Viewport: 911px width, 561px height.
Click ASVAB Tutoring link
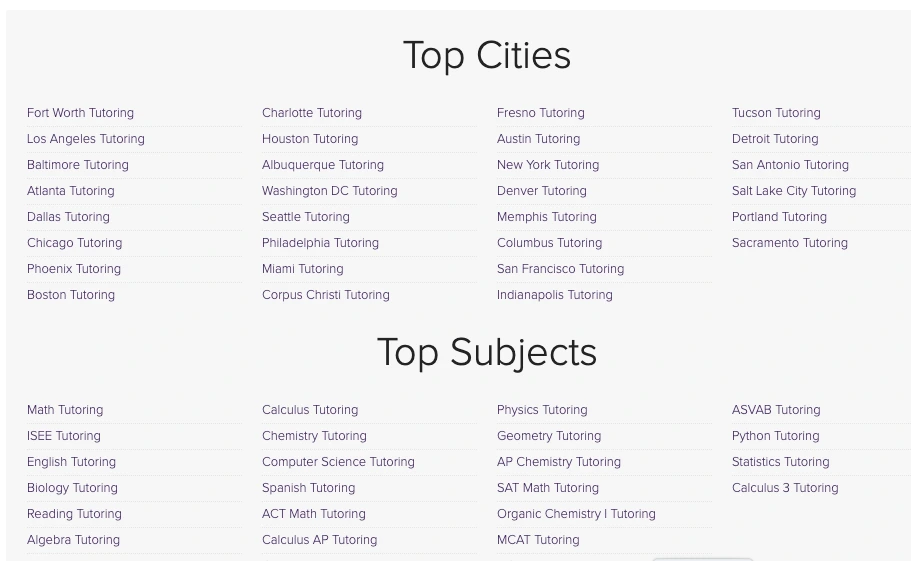(x=775, y=410)
